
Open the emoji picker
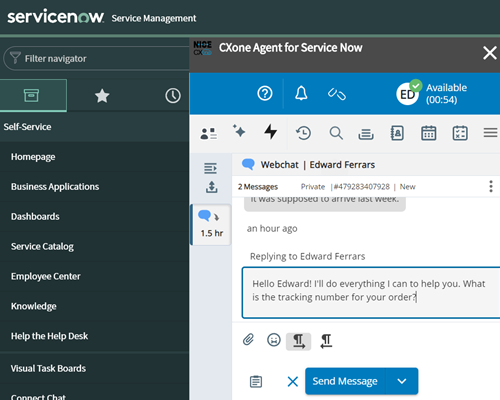274,340
